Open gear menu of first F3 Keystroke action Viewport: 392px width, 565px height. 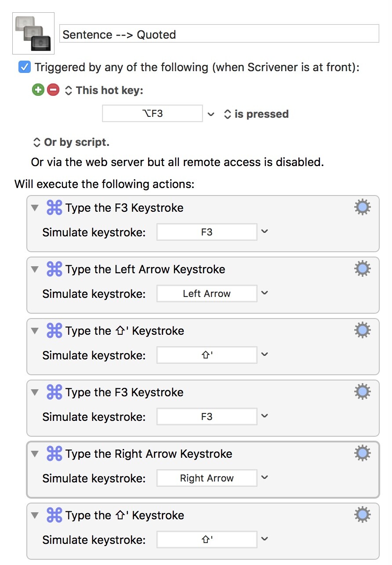[x=363, y=207]
